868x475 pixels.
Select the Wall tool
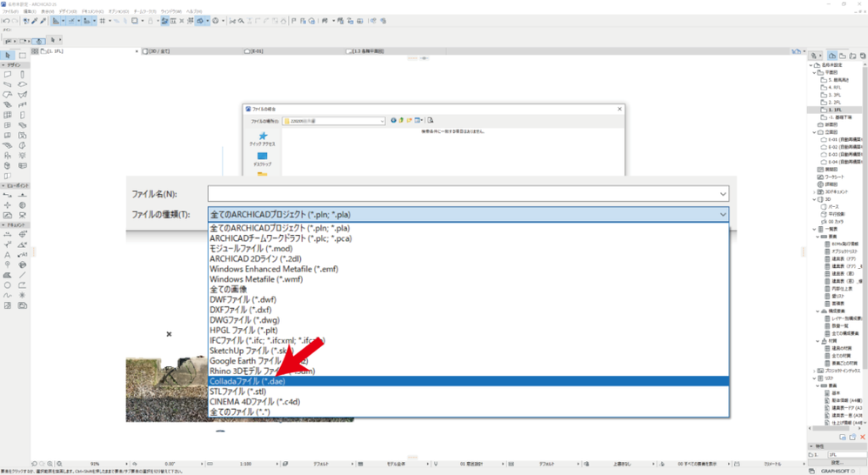(x=8, y=74)
